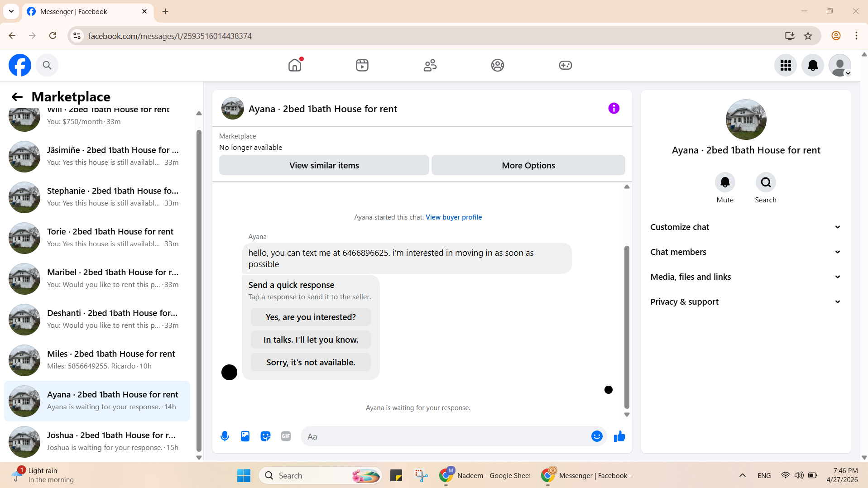This screenshot has width=868, height=488.
Task: Open the Jâsimiñe conversation in the list
Action: click(97, 156)
